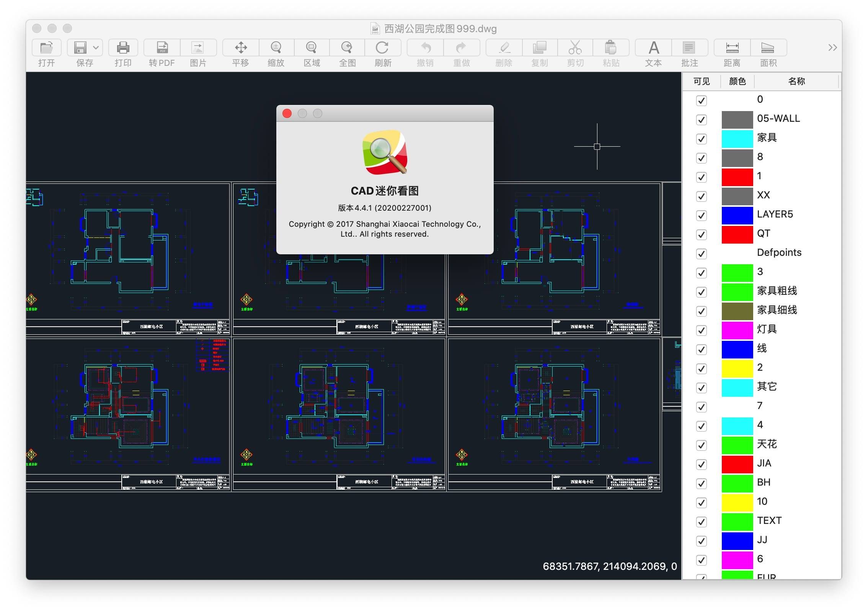The image size is (868, 612).
Task: Select the Area measure (面积) tool
Action: 768,48
